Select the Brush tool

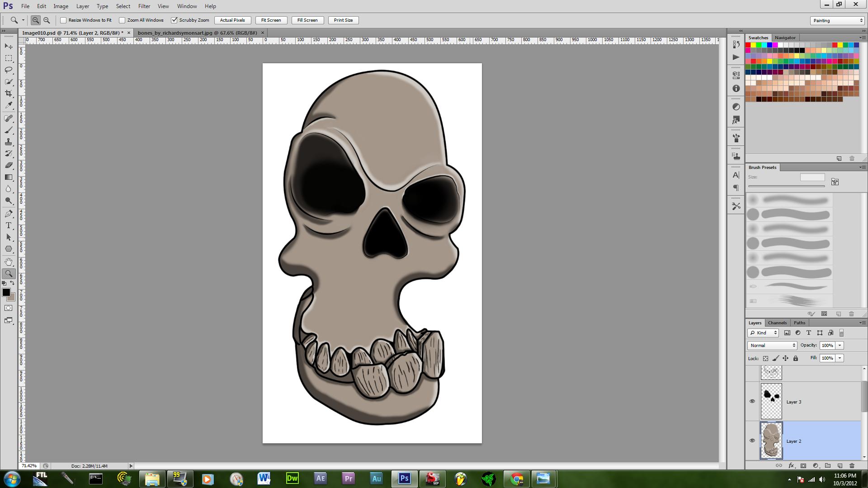coord(9,130)
